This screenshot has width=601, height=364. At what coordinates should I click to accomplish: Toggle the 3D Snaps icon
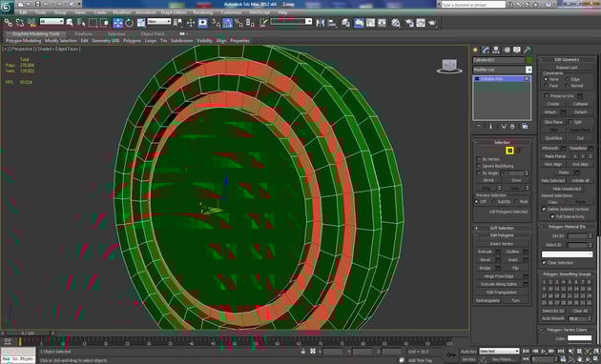(x=217, y=24)
